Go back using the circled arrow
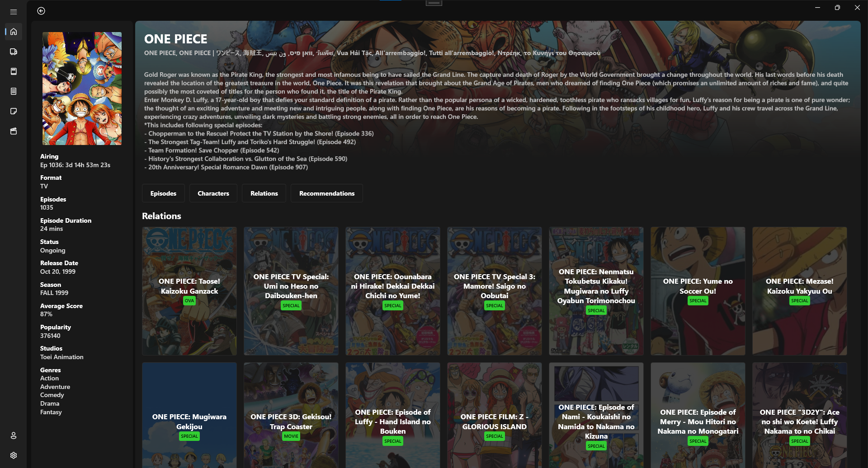868x468 pixels. tap(41, 11)
